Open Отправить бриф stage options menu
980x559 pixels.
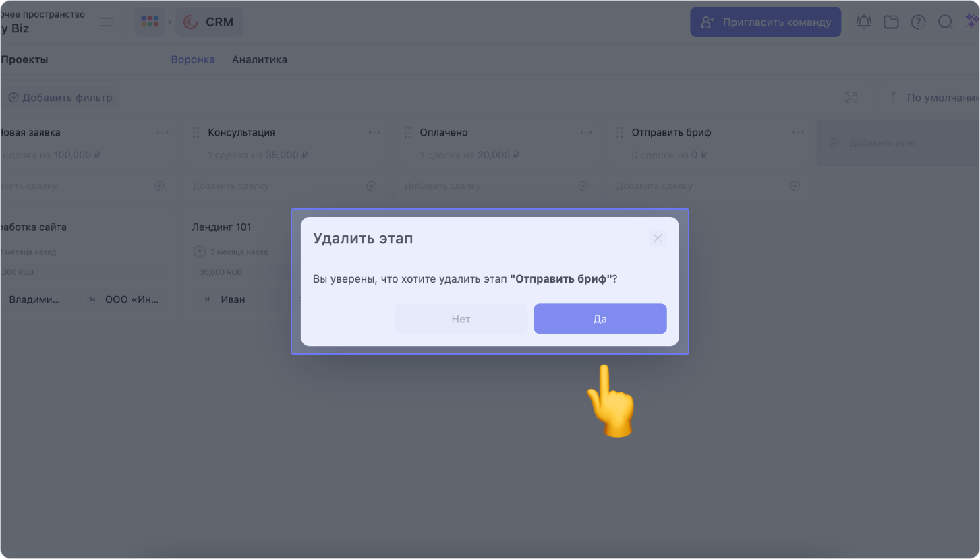tap(798, 133)
